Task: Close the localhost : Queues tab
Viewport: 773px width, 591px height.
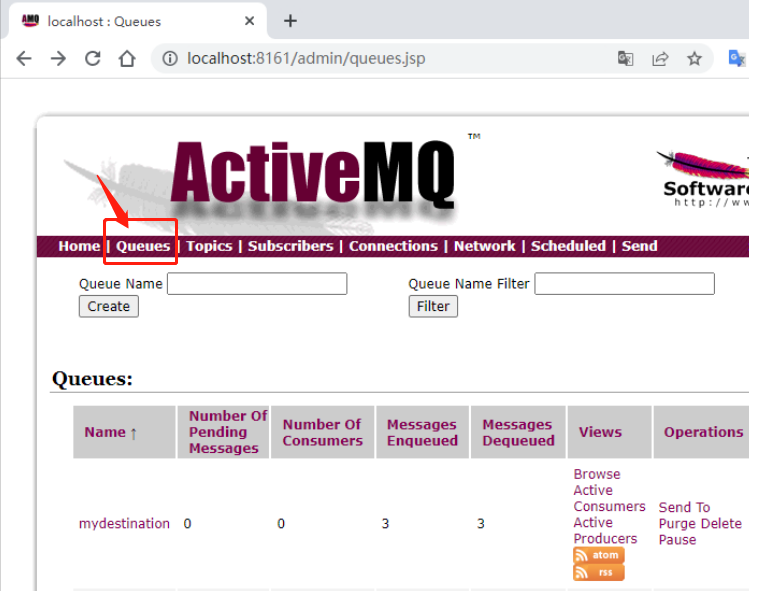Action: (249, 21)
